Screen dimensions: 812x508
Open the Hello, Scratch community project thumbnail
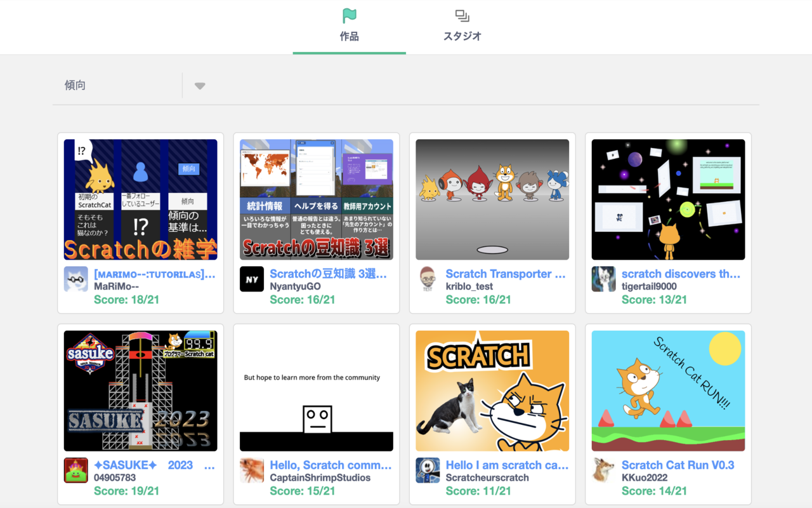pos(316,391)
